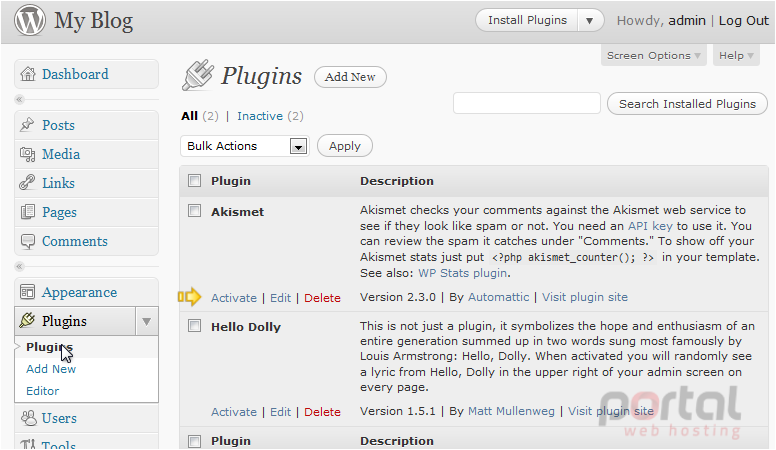Screen dimensions: 776x450
Task: Click the My Blog site title
Action: (x=94, y=21)
